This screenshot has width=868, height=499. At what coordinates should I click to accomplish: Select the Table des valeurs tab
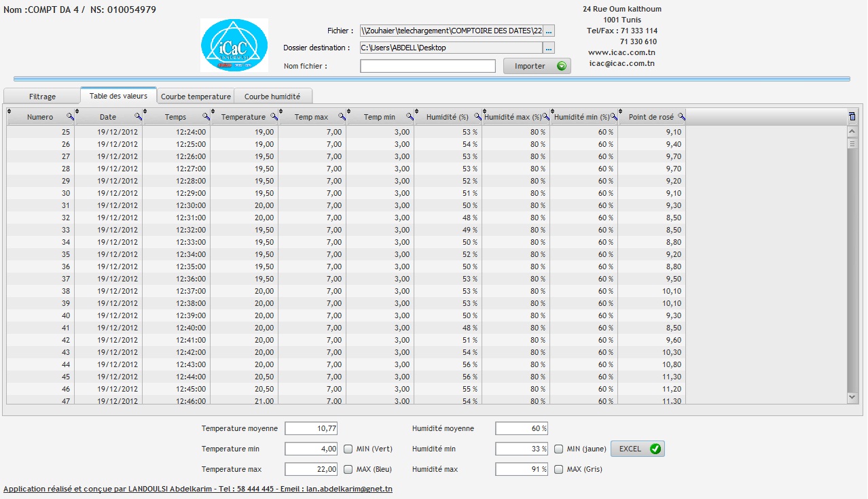coord(118,95)
